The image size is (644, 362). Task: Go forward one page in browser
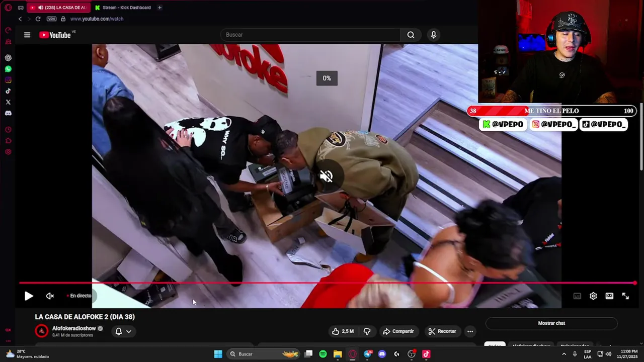tap(29, 19)
